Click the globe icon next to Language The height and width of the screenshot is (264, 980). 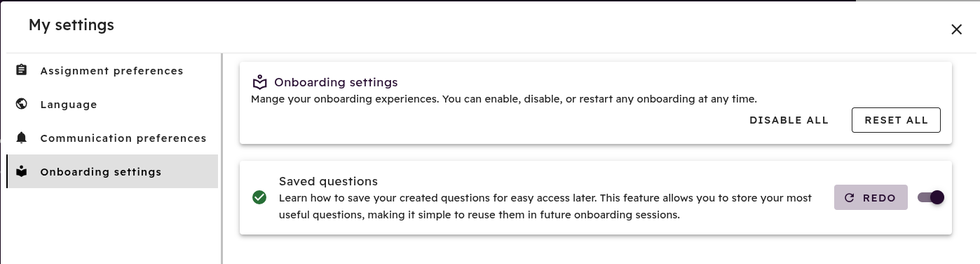pos(22,104)
